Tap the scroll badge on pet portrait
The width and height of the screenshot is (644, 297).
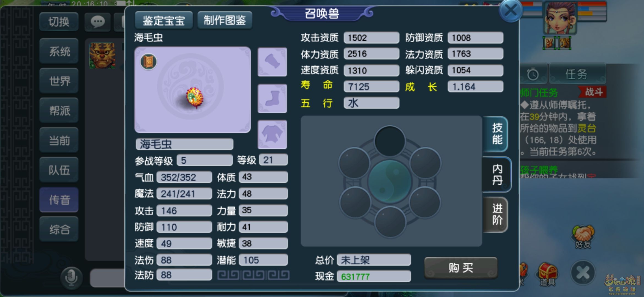tap(149, 62)
